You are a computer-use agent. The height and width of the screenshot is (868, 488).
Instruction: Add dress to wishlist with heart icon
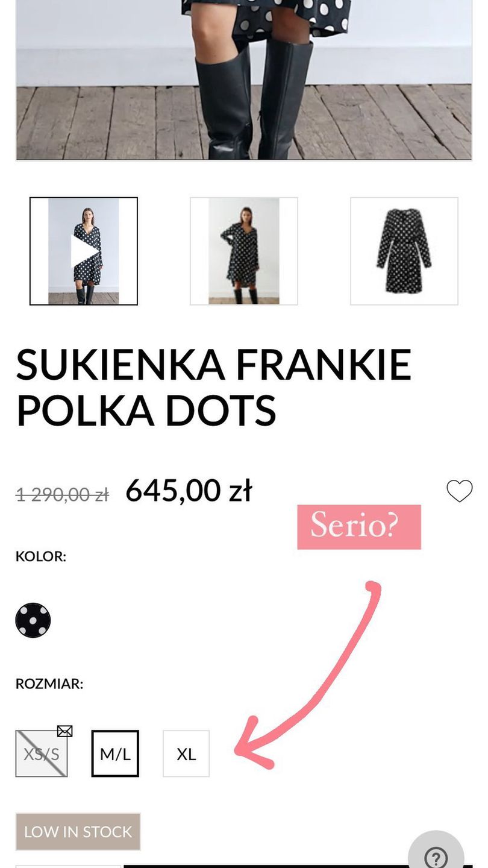click(x=459, y=491)
